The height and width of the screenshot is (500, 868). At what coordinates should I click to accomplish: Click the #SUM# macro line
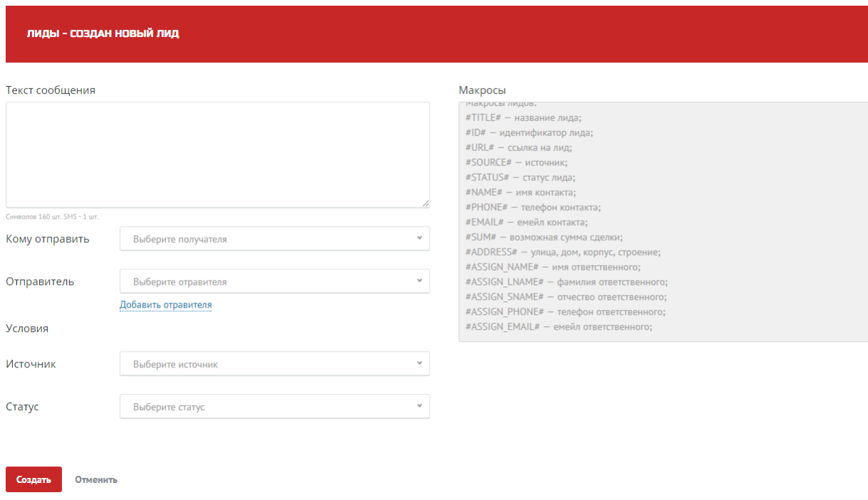click(544, 237)
